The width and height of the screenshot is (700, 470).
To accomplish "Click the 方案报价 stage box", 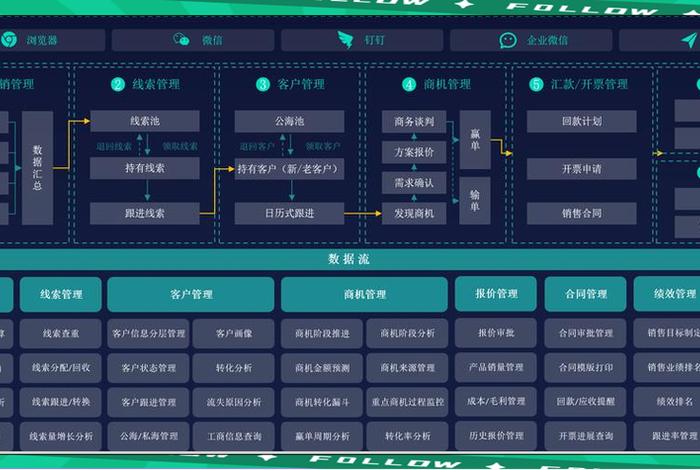I will [x=414, y=152].
